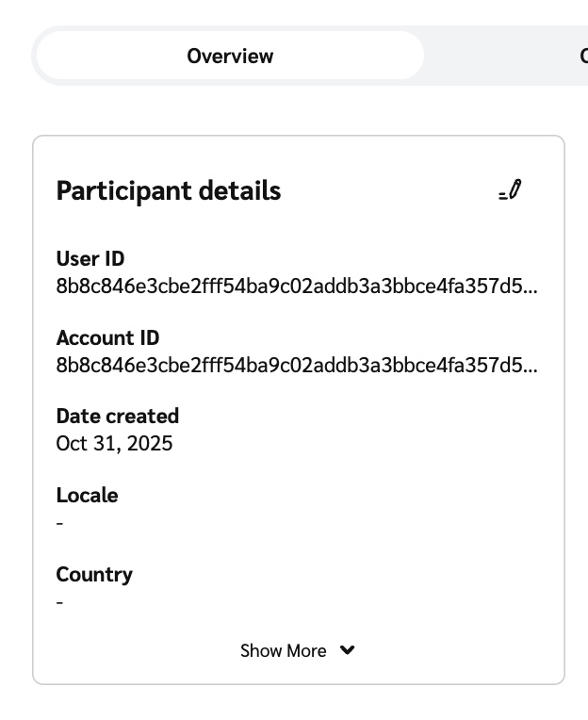Click the edit pencil icon in Participant details
The image size is (588, 720).
pyautogui.click(x=511, y=190)
